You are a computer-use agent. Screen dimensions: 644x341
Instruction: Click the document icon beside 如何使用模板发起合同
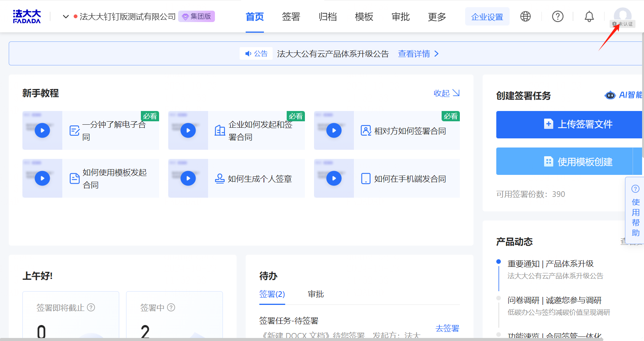coord(75,178)
